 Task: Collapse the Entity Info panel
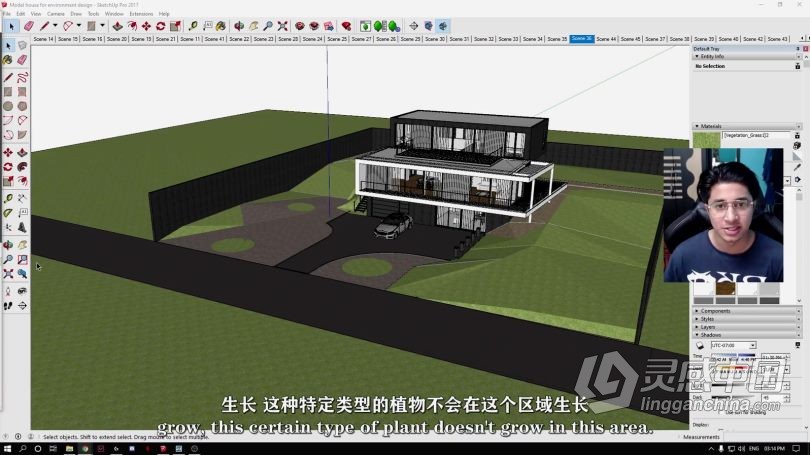(746, 56)
